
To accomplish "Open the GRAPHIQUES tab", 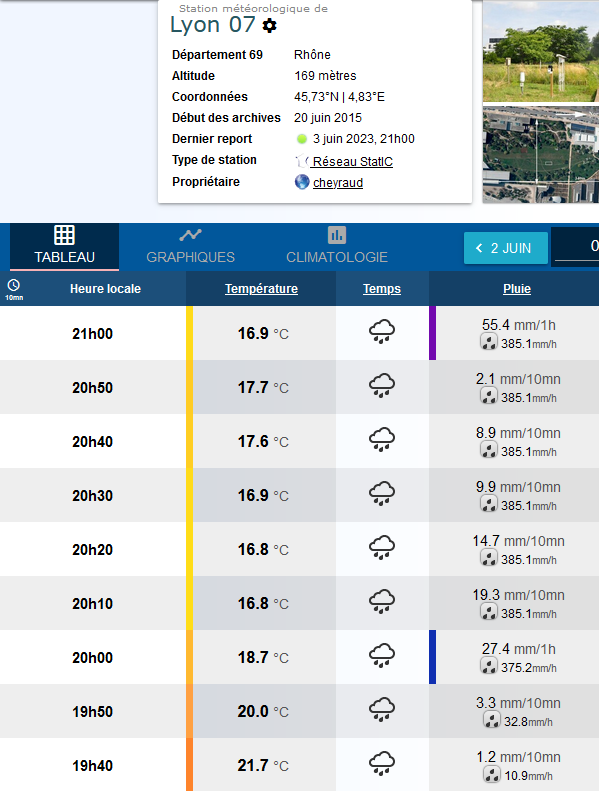I will (x=190, y=246).
